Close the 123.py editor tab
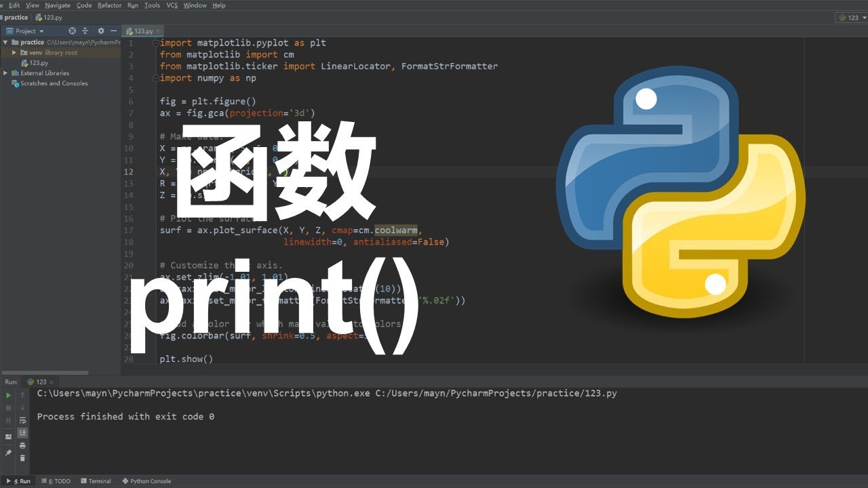This screenshot has width=868, height=488. pyautogui.click(x=158, y=31)
